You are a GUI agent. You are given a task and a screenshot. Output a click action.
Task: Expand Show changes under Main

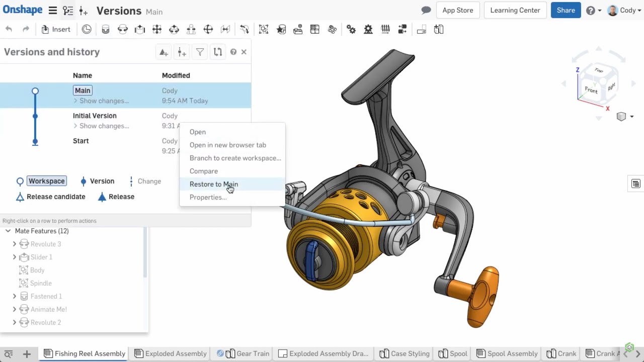(101, 101)
